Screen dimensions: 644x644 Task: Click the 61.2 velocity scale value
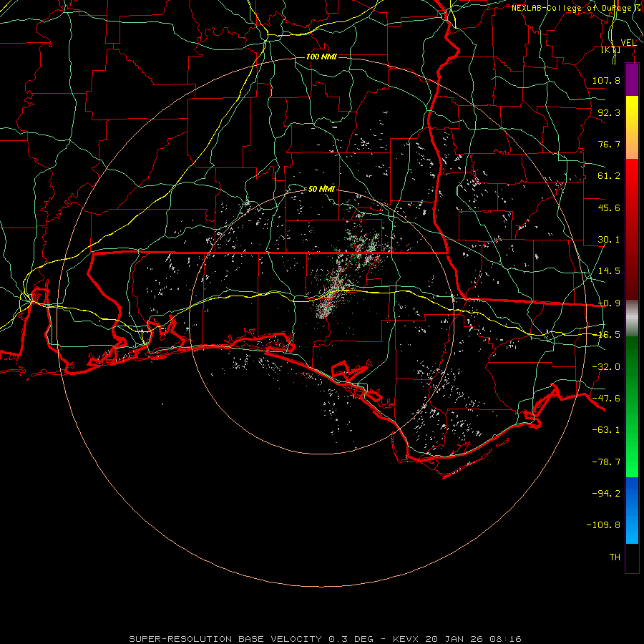tap(609, 176)
